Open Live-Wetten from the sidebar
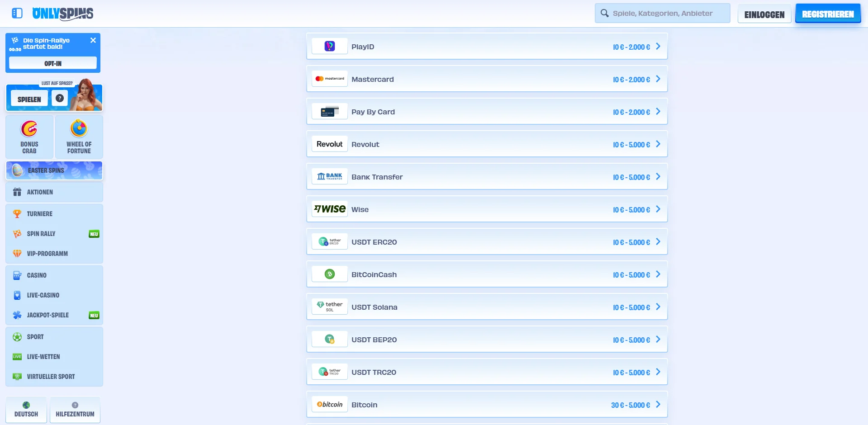This screenshot has height=425, width=868. [x=43, y=356]
